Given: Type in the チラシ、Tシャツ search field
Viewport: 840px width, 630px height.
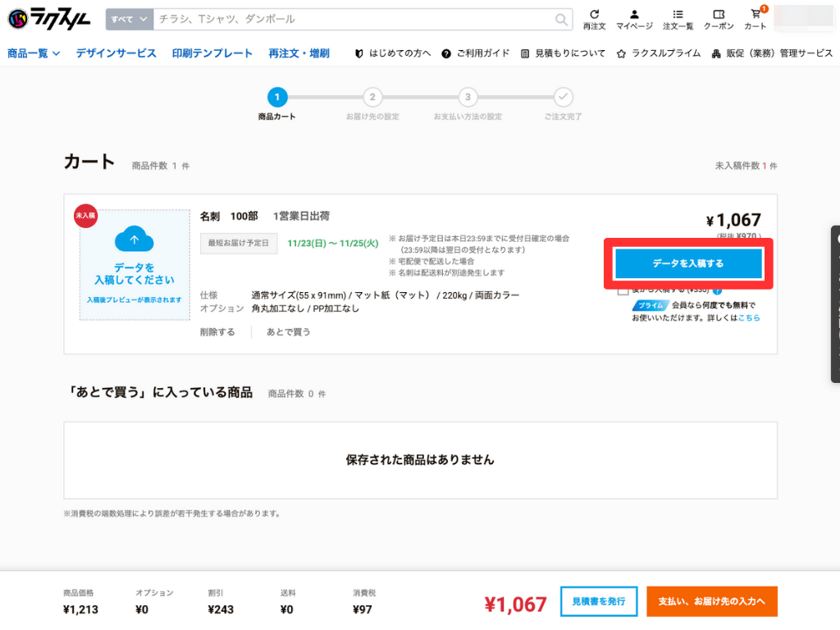Looking at the screenshot, I should point(328,17).
